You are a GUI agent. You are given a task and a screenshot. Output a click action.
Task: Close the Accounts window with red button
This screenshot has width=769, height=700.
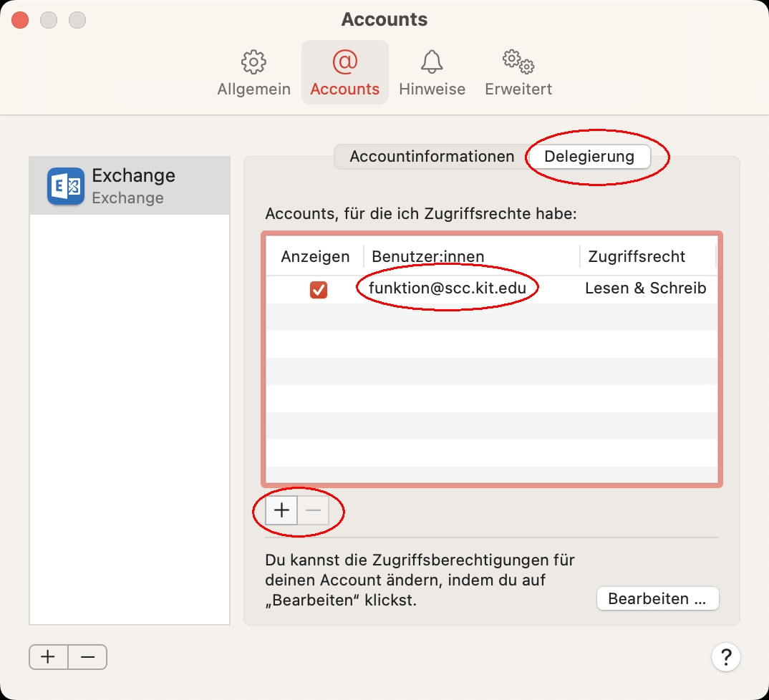click(x=20, y=20)
